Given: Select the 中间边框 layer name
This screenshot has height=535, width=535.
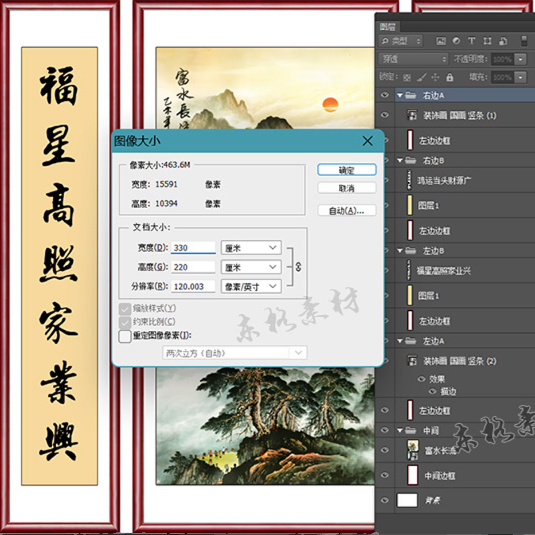Looking at the screenshot, I should click(x=440, y=475).
